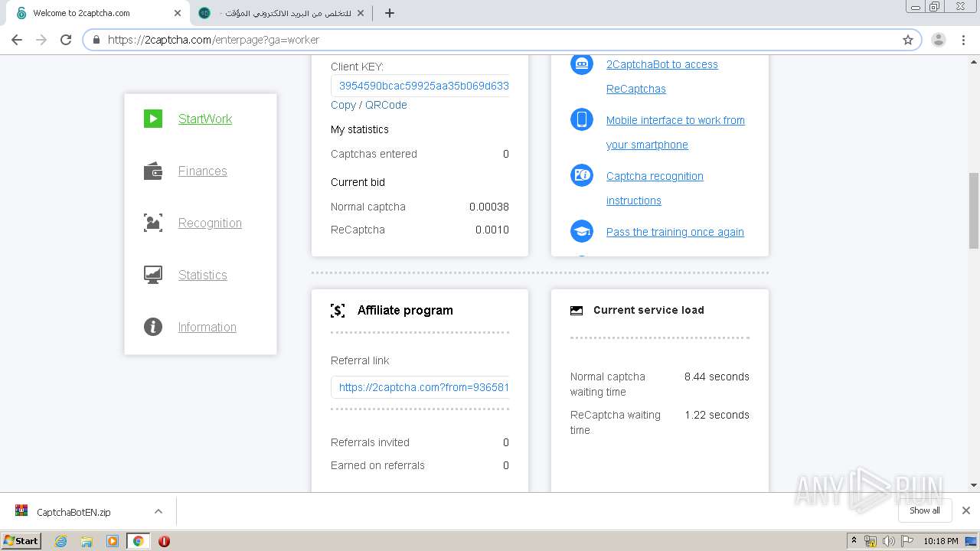980x551 pixels.
Task: Click the Current service load icon
Action: tap(577, 310)
